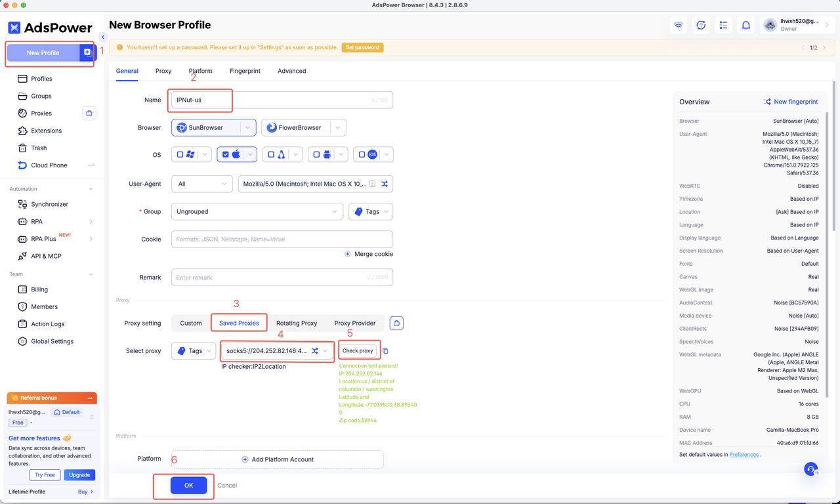840x504 pixels.
Task: Collapse the Automation section
Action: pyautogui.click(x=91, y=189)
